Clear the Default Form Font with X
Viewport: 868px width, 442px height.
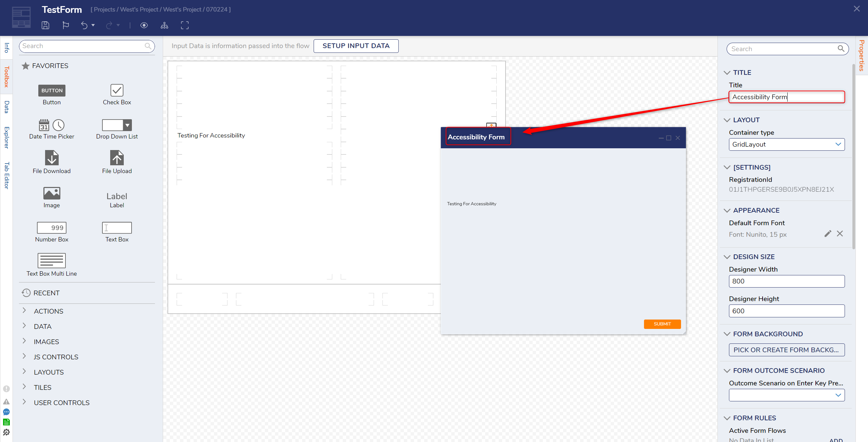tap(840, 234)
